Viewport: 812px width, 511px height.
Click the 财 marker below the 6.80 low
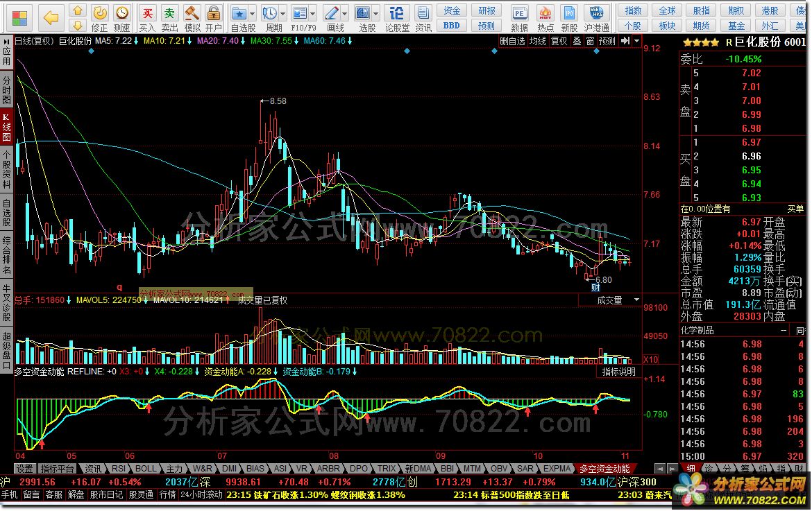pyautogui.click(x=595, y=288)
